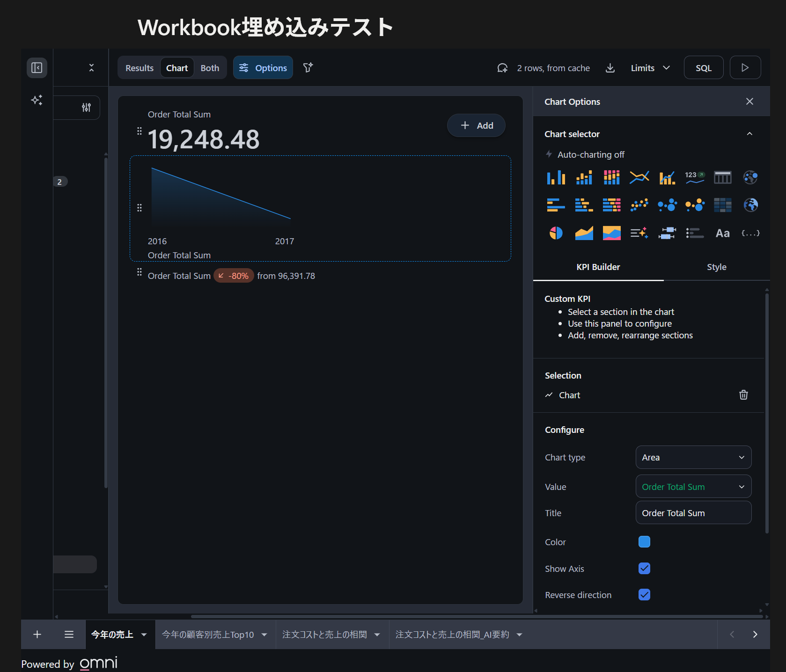
Task: Expand the Limits dropdown
Action: [x=650, y=68]
